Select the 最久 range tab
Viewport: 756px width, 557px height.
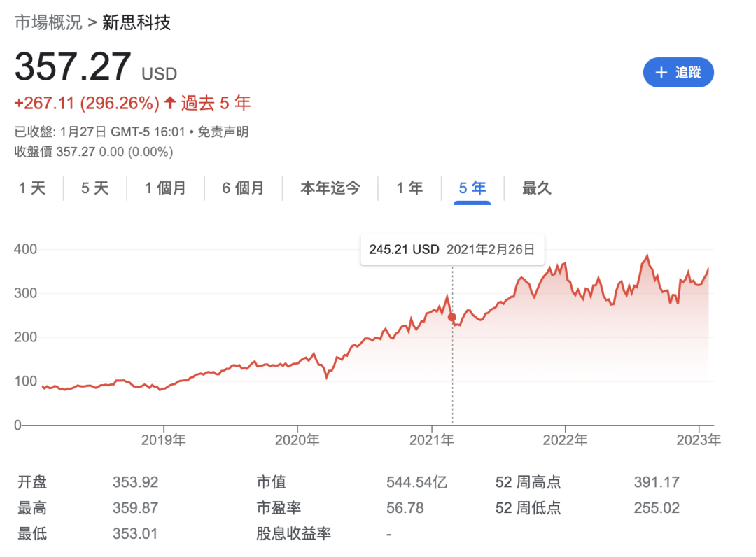point(537,188)
